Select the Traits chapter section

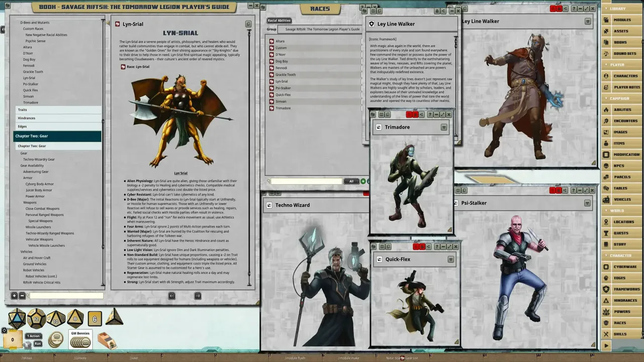pos(58,110)
